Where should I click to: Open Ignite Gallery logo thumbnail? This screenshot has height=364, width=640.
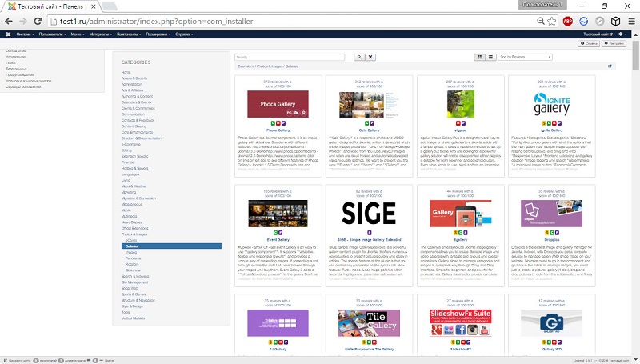tap(552, 104)
